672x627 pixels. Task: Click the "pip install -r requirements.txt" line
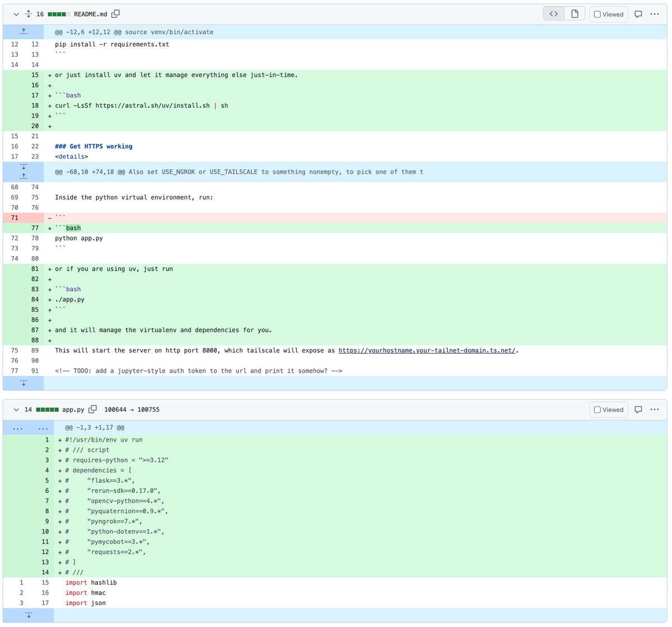click(112, 44)
